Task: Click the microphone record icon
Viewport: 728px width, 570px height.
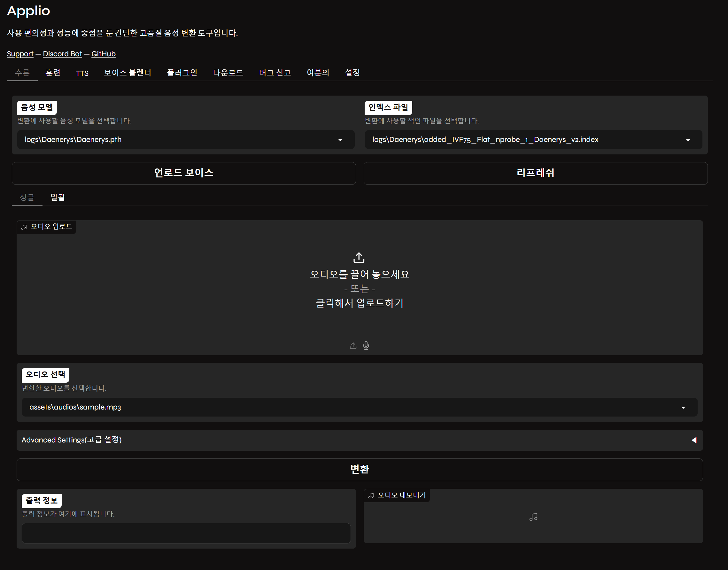Action: coord(366,345)
